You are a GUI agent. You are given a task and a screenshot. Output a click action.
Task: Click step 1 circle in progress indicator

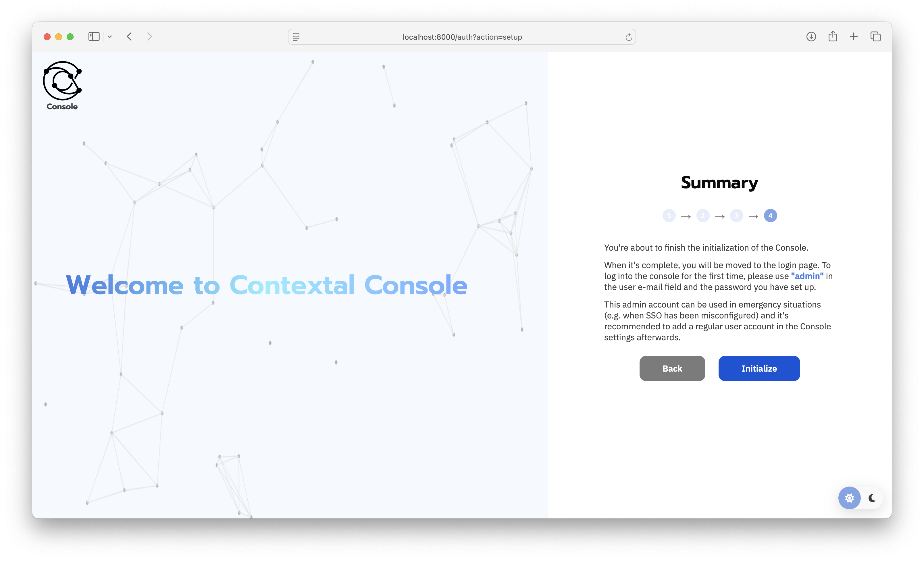pyautogui.click(x=669, y=216)
